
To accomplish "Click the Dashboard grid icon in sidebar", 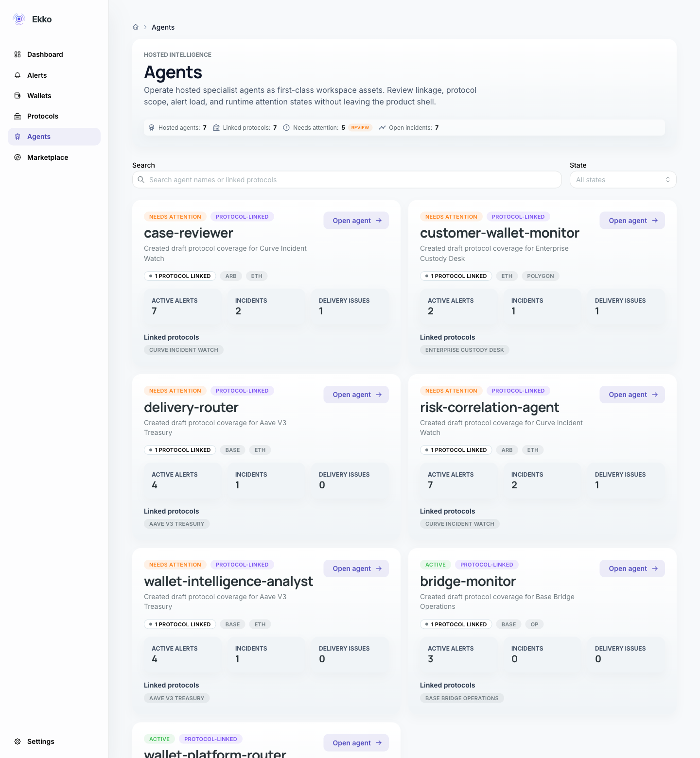I will tap(17, 54).
